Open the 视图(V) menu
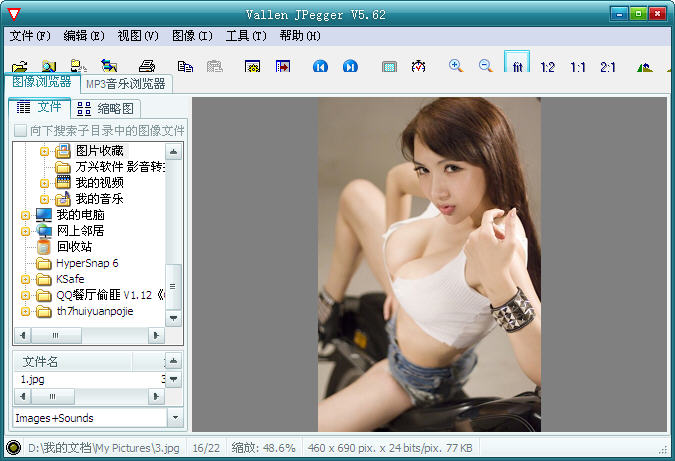Viewport: 675px width, 461px height. click(x=138, y=36)
